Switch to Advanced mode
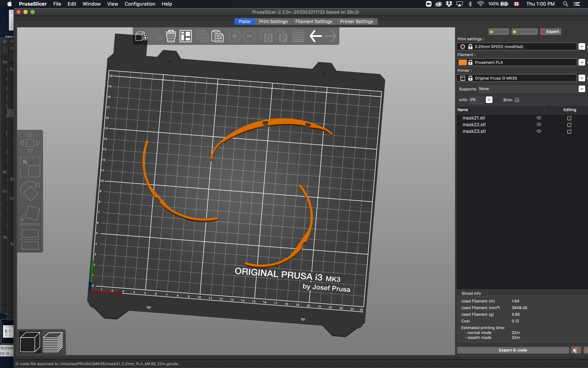 [524, 32]
